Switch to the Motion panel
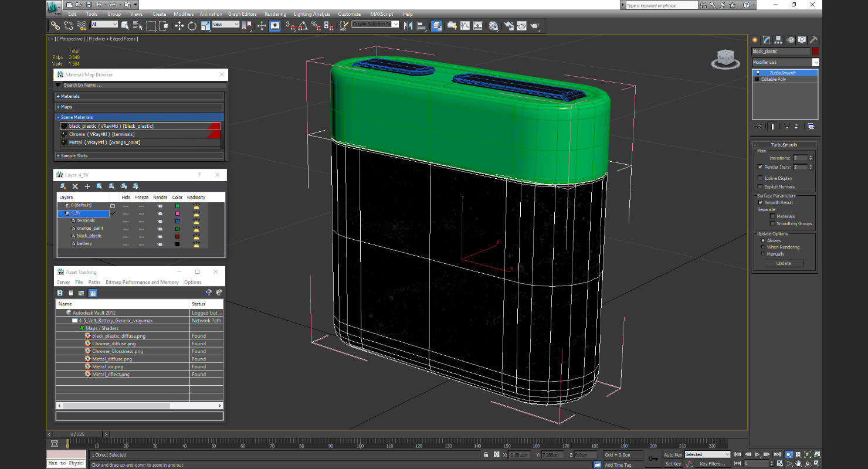The width and height of the screenshot is (868, 469). 791,40
